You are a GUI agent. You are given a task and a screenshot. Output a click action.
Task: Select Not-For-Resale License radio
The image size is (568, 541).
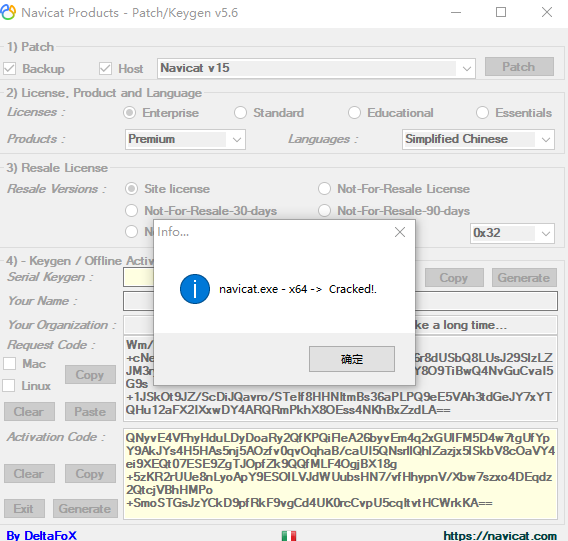pos(324,189)
